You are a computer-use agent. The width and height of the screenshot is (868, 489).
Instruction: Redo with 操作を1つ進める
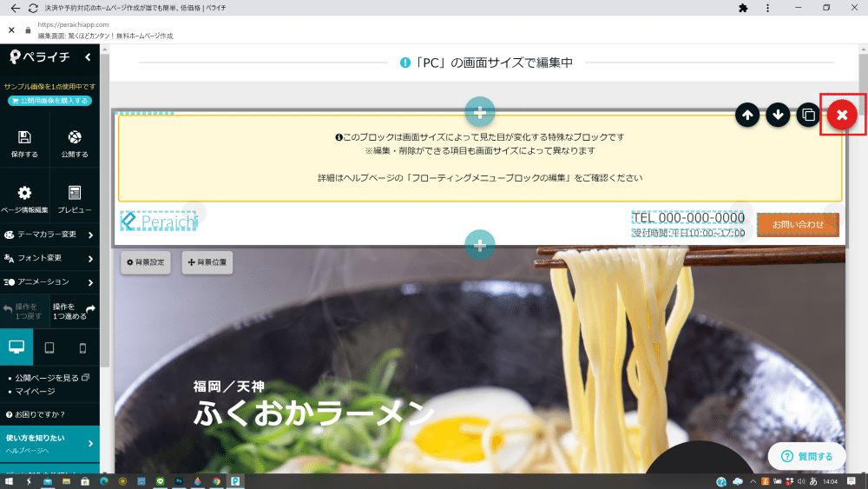(x=75, y=311)
